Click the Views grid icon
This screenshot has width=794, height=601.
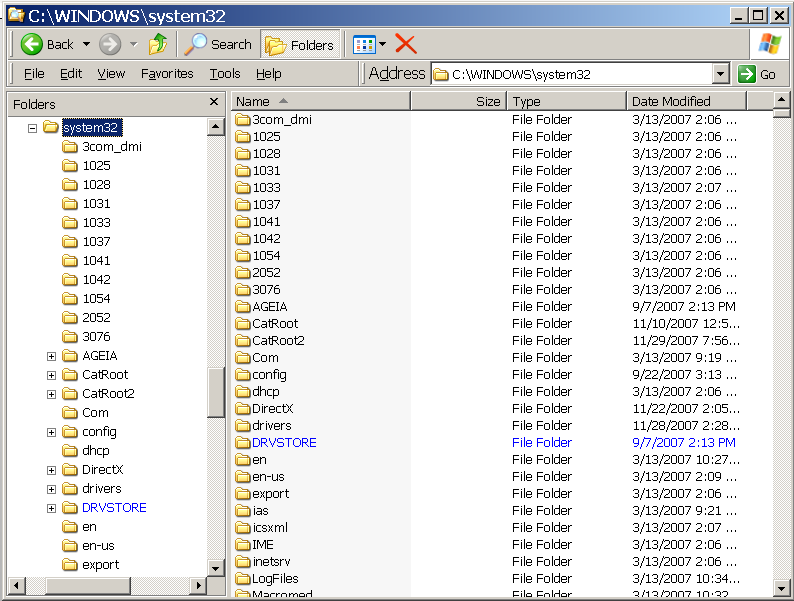coord(364,45)
